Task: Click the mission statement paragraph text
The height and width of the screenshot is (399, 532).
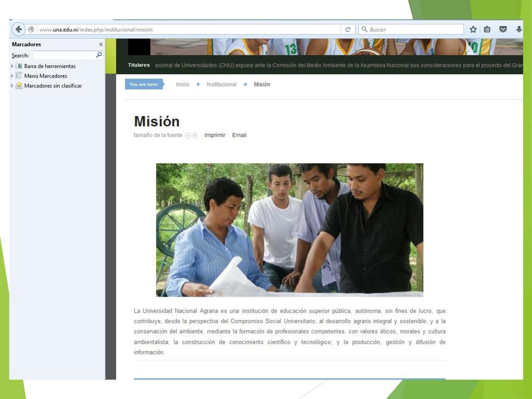Action: [289, 331]
